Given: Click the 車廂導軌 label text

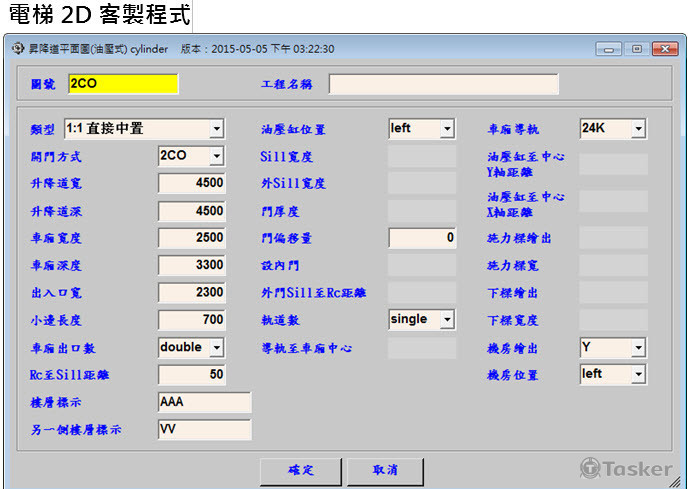Looking at the screenshot, I should [513, 129].
